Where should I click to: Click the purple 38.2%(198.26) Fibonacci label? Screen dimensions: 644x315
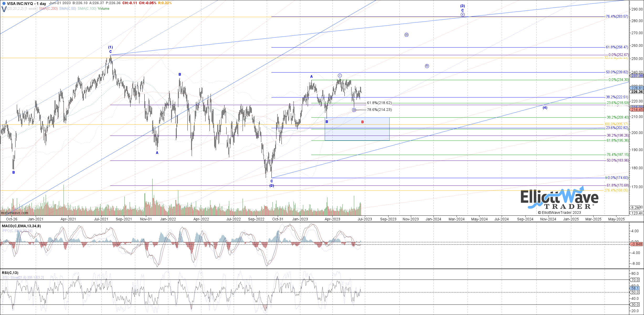click(x=617, y=136)
